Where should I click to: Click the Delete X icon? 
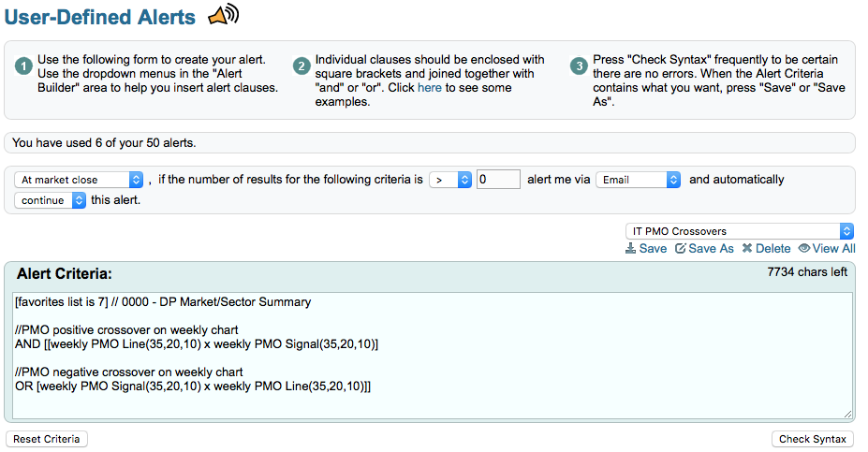click(747, 249)
